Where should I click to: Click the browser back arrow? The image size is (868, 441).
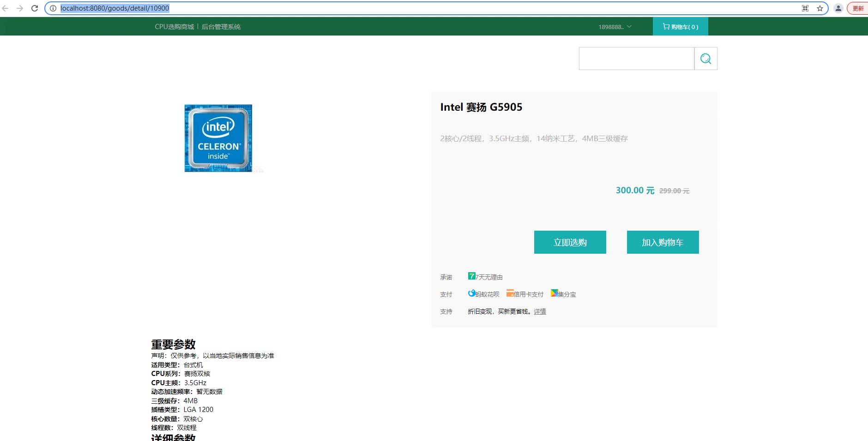6,8
